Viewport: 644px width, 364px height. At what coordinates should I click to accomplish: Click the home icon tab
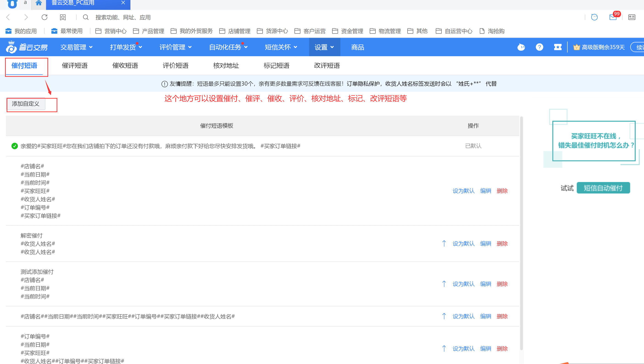(x=39, y=3)
